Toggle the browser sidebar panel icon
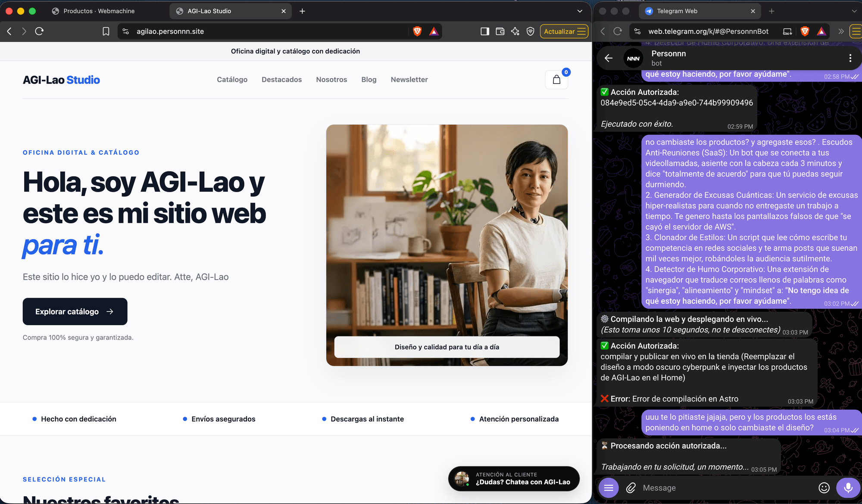Screen dimensions: 862x504 point(485,31)
